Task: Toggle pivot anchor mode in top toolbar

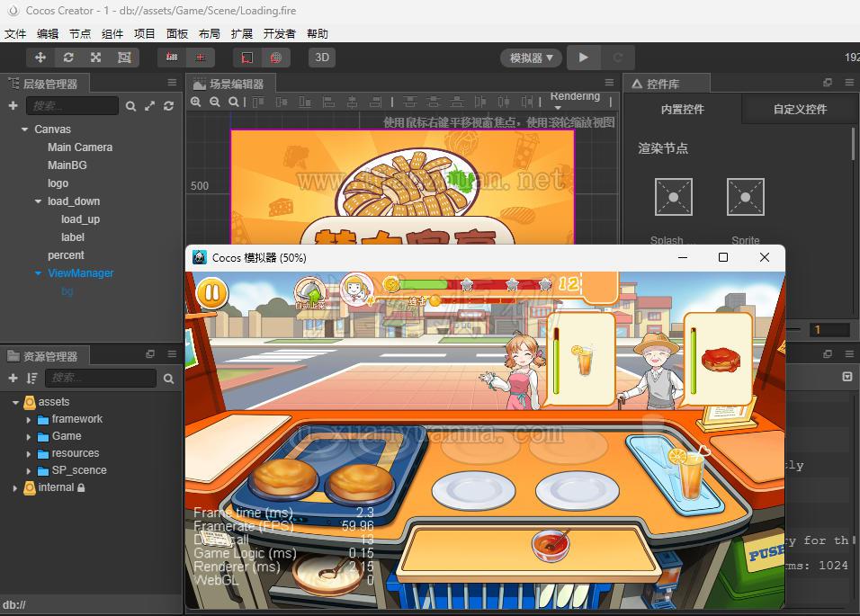Action: click(x=172, y=58)
